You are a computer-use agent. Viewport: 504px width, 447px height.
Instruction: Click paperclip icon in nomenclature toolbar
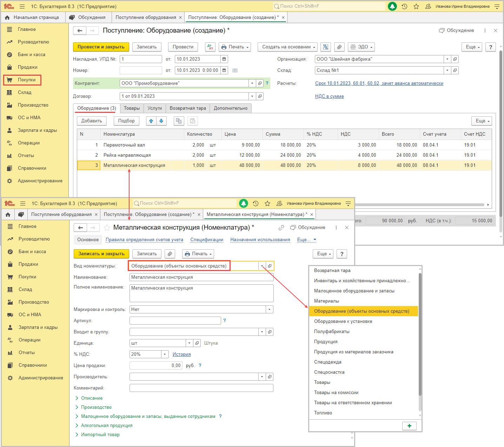[x=170, y=254]
